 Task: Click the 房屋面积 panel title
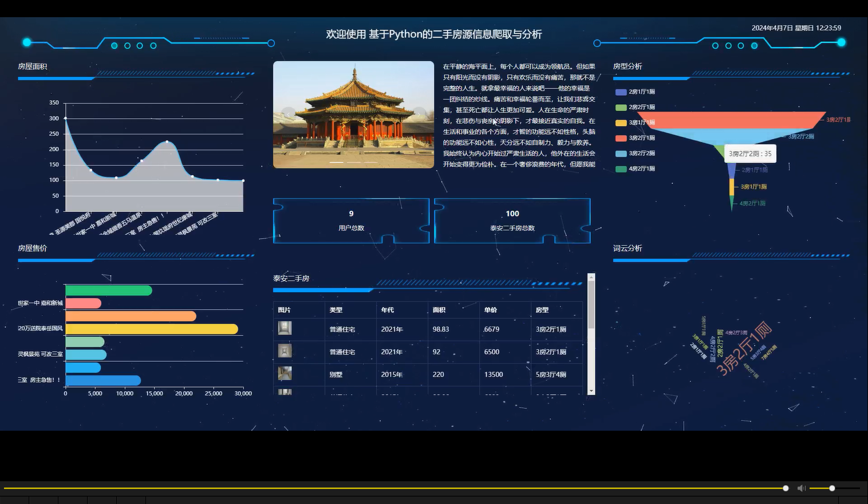[33, 66]
